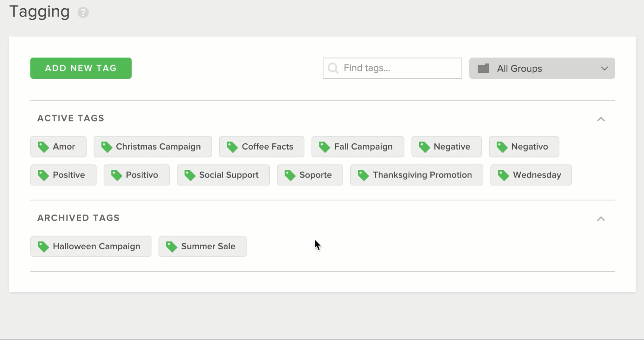
Task: Click the Negative tag
Action: [x=446, y=147]
